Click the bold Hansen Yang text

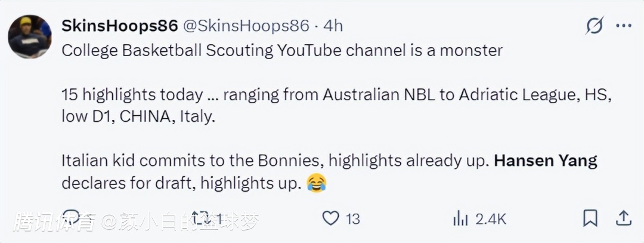[546, 161]
